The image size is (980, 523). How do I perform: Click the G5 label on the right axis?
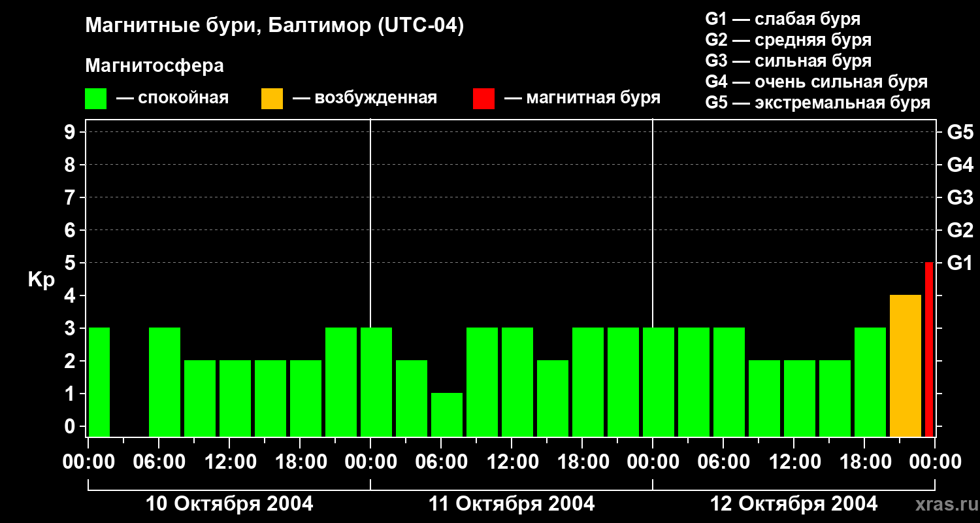(960, 132)
